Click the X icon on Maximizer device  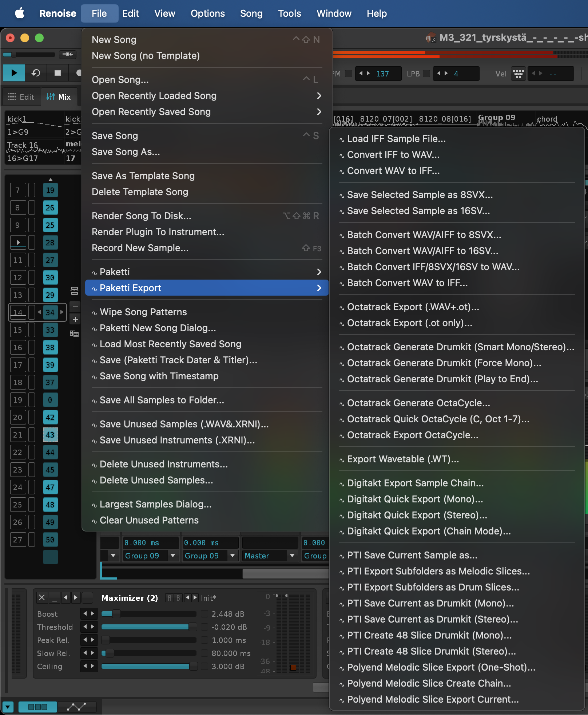[x=42, y=597]
